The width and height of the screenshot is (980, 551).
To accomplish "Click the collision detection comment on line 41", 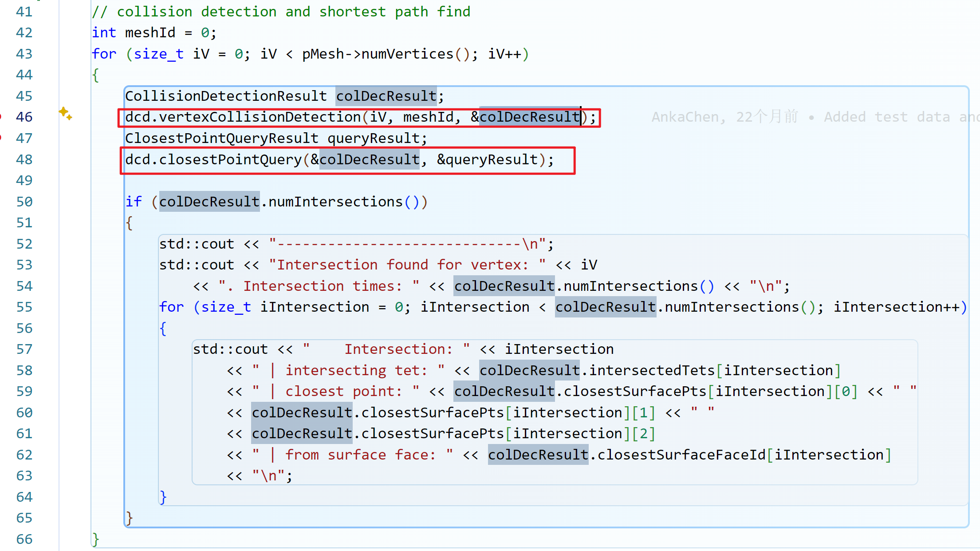I will point(281,12).
